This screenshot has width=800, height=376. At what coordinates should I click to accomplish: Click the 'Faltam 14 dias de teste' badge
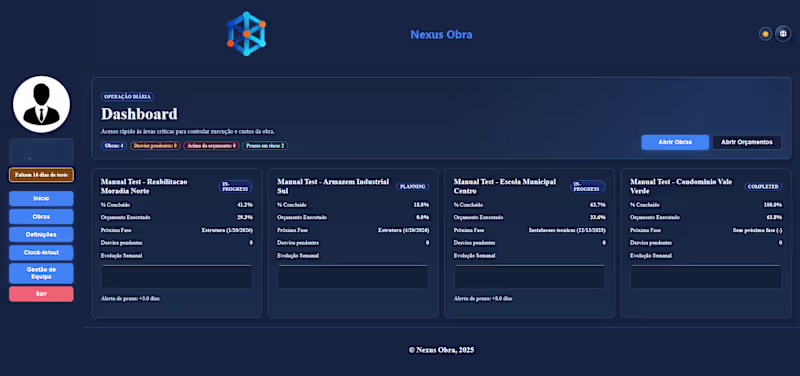pos(41,174)
